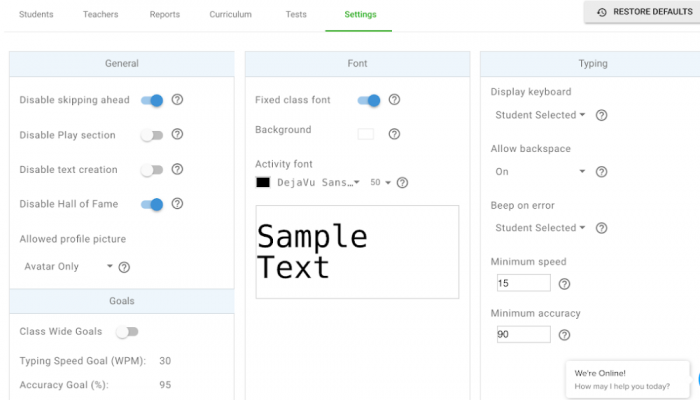Open Allow backspace dropdown
This screenshot has width=700, height=400.
540,172
